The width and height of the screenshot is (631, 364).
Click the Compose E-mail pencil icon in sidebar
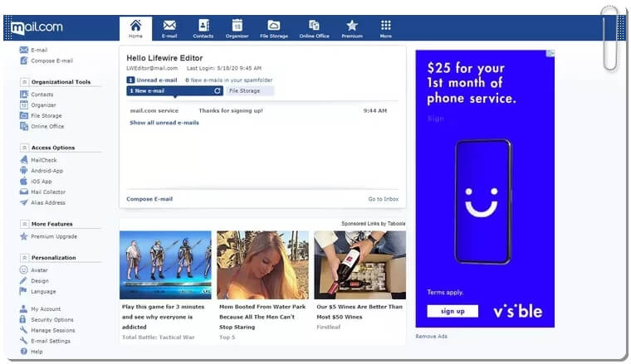pos(24,61)
